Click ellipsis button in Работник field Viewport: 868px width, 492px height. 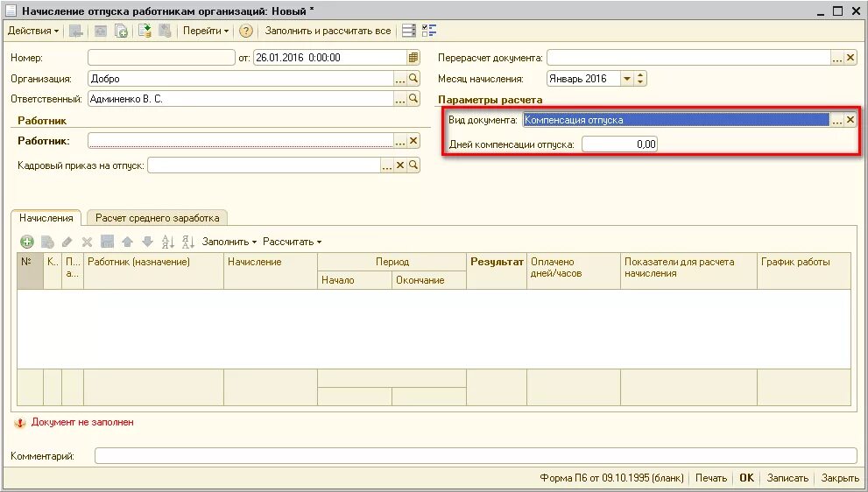point(400,141)
